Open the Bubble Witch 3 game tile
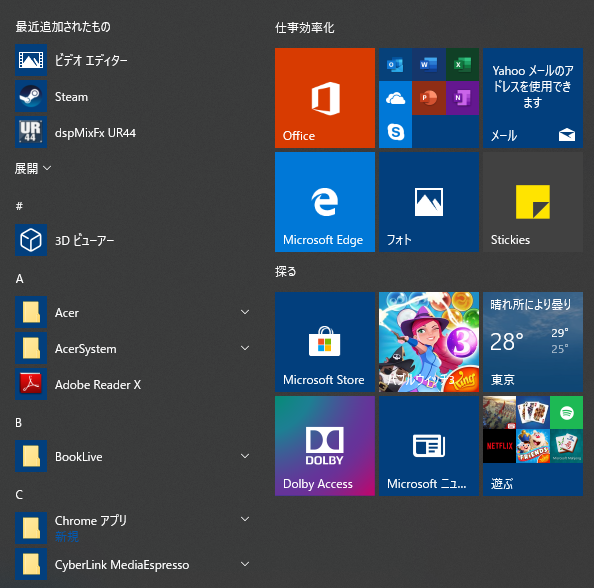The image size is (594, 588). [429, 342]
